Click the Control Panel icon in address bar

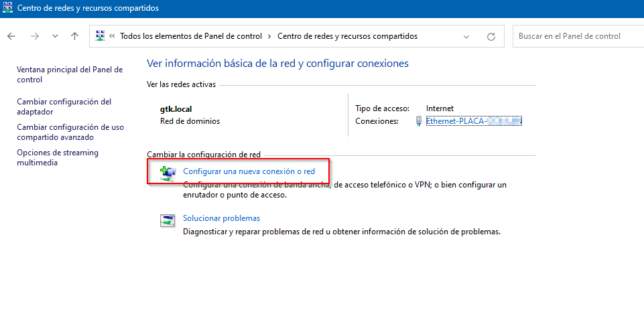coord(100,36)
